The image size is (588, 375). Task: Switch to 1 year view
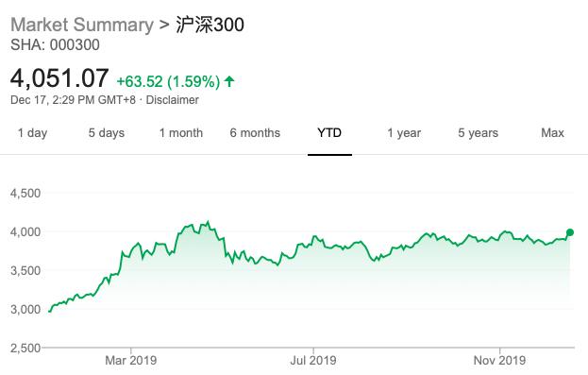click(404, 133)
